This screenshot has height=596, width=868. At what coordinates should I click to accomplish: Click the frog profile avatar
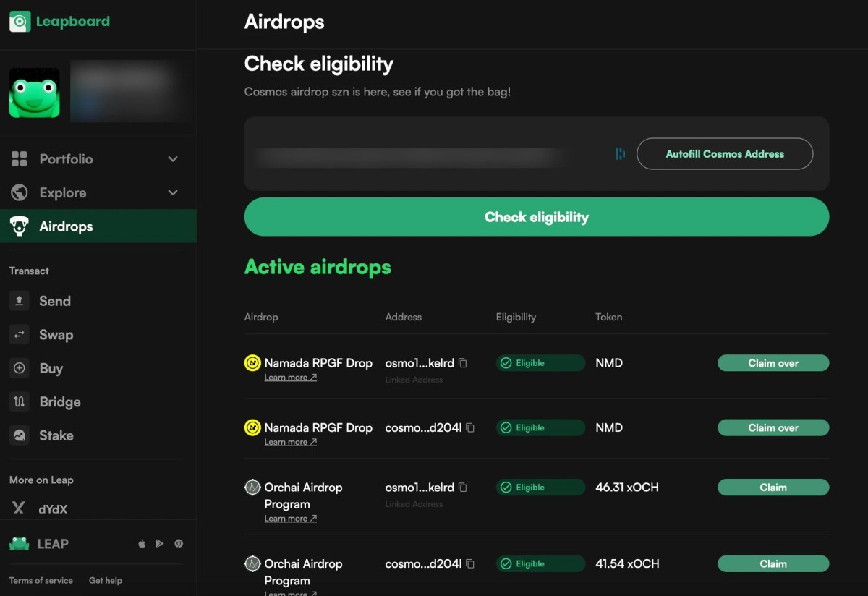point(34,93)
